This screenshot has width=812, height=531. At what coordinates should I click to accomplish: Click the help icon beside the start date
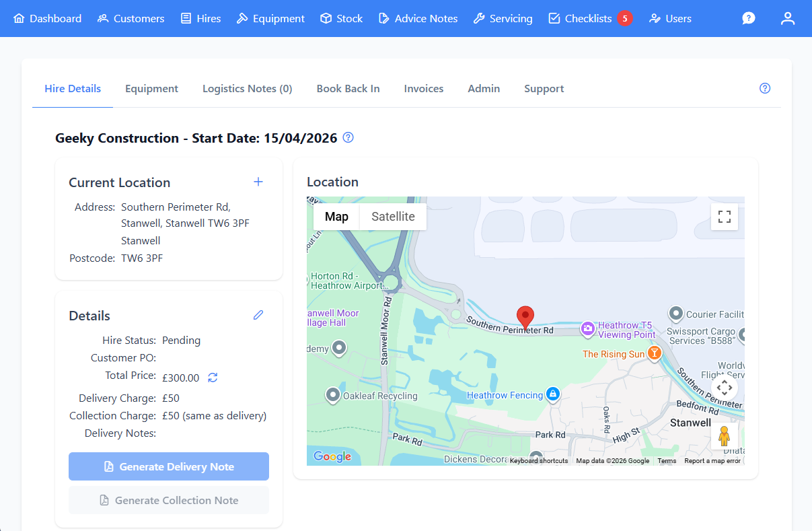coord(348,137)
